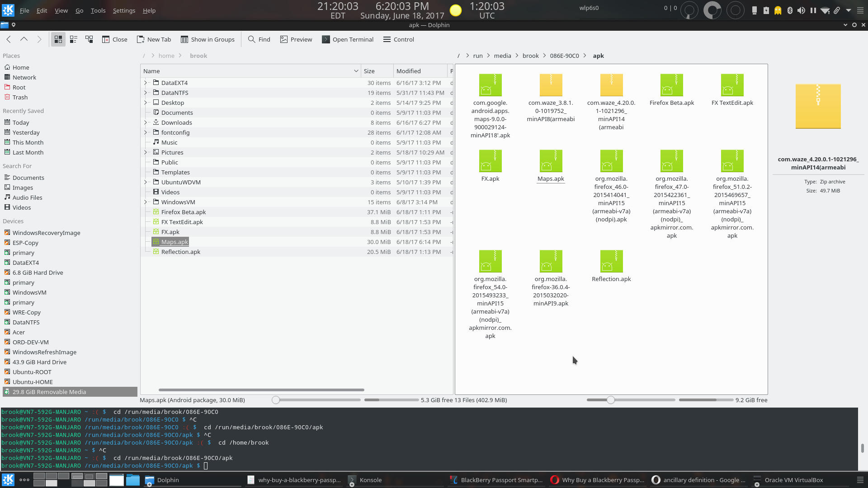
Task: Sort by the Size column
Action: pyautogui.click(x=377, y=71)
